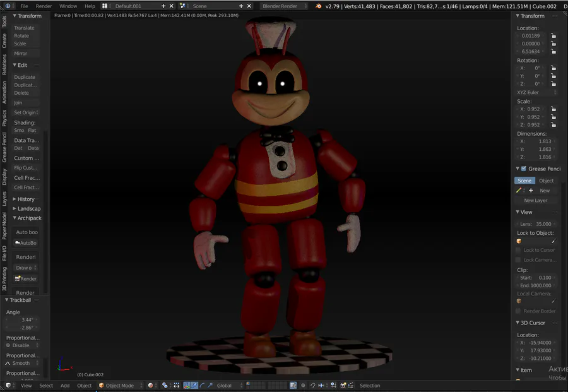
Task: Click the screen layout browse icon
Action: (x=105, y=6)
